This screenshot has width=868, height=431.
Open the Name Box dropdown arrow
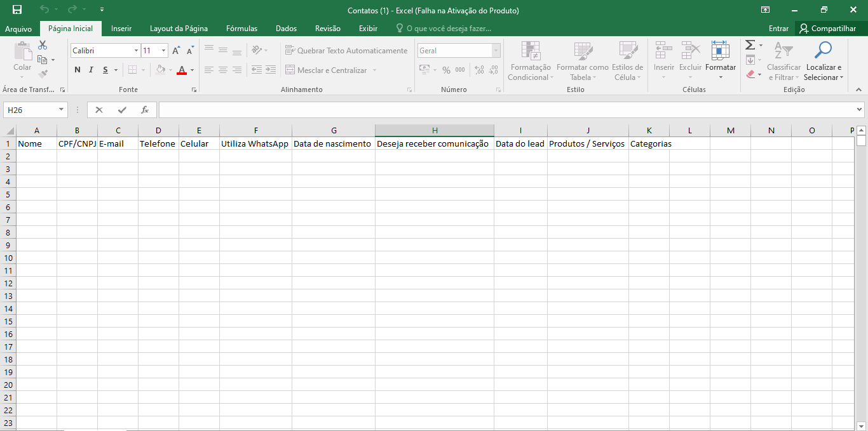click(x=62, y=110)
